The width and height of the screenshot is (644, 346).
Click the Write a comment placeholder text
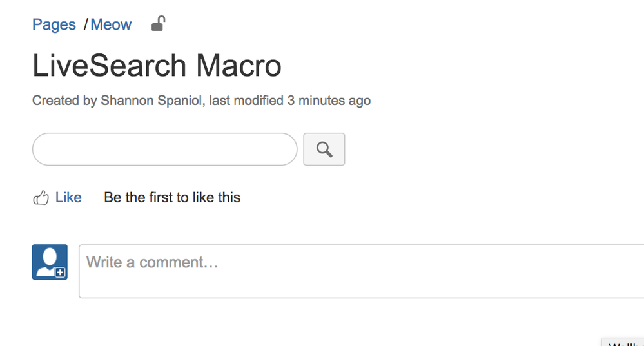[x=152, y=262]
